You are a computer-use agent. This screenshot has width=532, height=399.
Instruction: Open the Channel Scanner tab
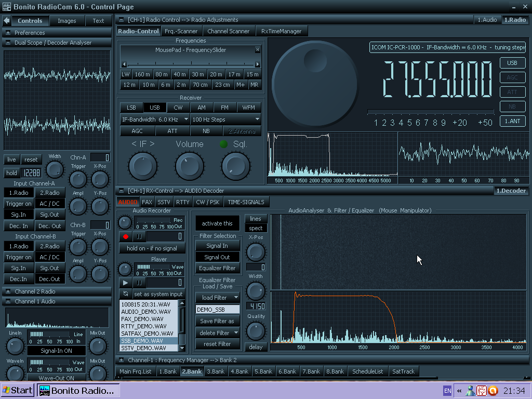tap(229, 31)
